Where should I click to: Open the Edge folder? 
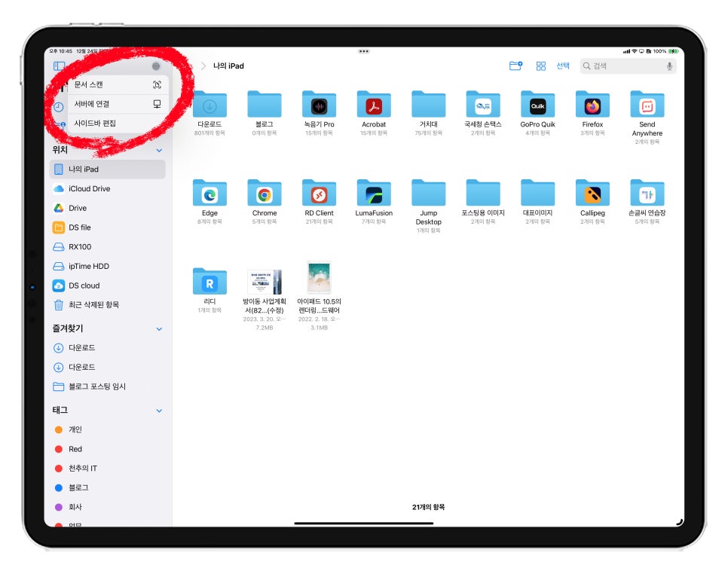point(210,193)
